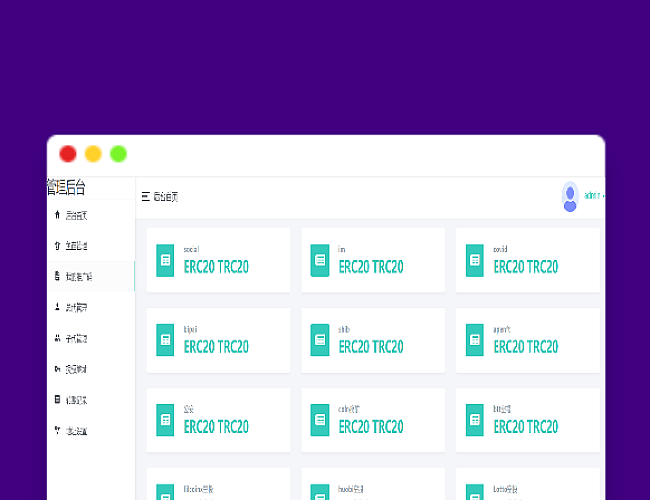Click the teal icon on the shib card

(320, 340)
